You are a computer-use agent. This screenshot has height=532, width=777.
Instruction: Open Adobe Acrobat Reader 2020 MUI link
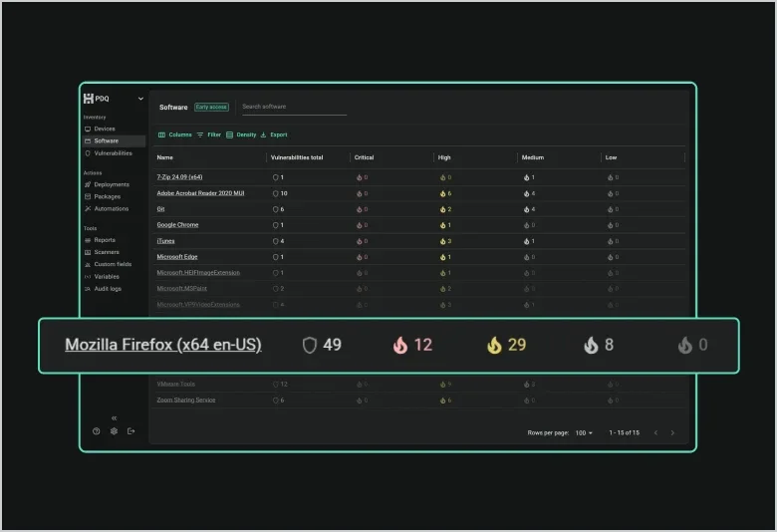200,193
